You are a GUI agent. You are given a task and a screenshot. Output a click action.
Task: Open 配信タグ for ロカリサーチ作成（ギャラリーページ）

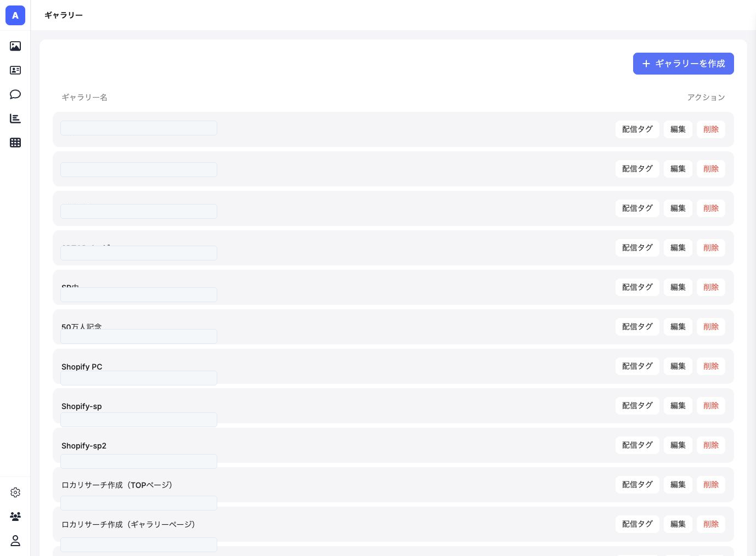pos(637,524)
